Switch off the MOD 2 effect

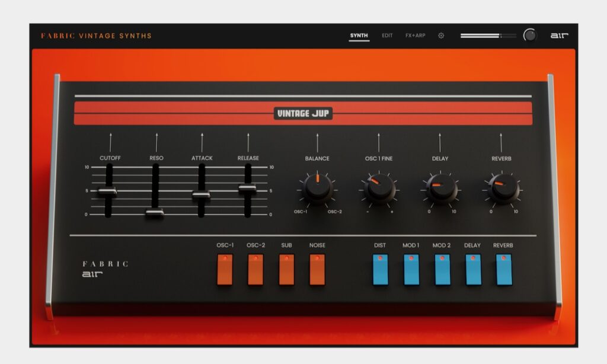441,270
